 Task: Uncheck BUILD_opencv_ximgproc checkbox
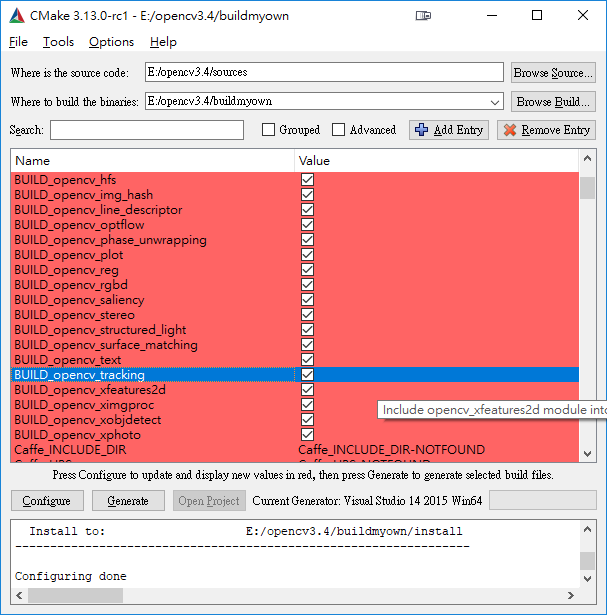tap(307, 404)
